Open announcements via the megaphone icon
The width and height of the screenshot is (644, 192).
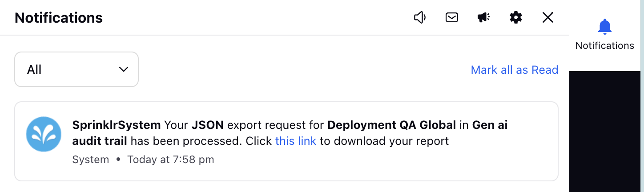pyautogui.click(x=484, y=17)
